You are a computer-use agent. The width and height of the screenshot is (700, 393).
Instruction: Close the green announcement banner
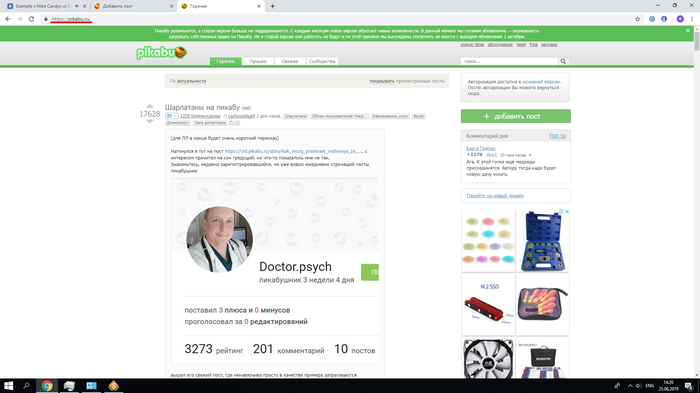pyautogui.click(x=688, y=30)
